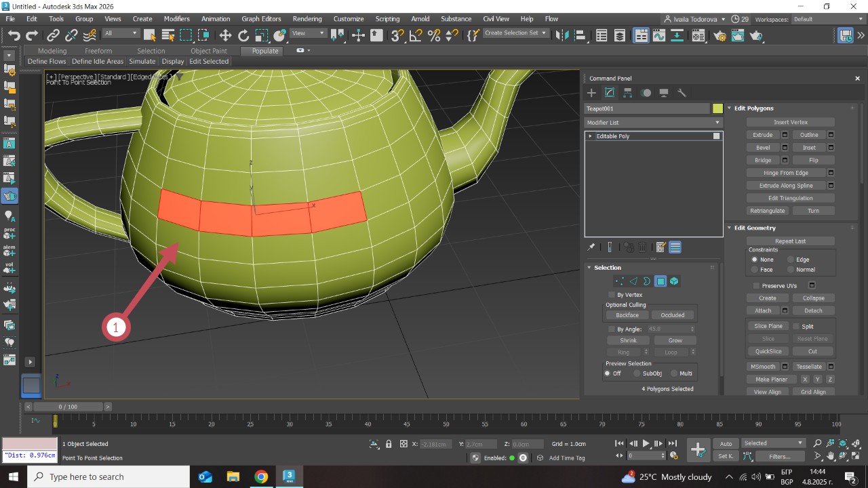Image resolution: width=868 pixels, height=488 pixels.
Task: Switch to Vertex sub-object selection mode
Action: tap(618, 281)
